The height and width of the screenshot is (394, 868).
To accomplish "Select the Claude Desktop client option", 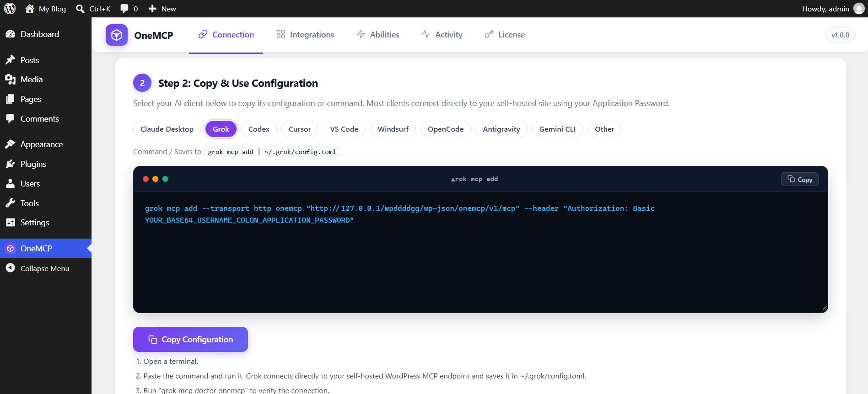I will [167, 129].
